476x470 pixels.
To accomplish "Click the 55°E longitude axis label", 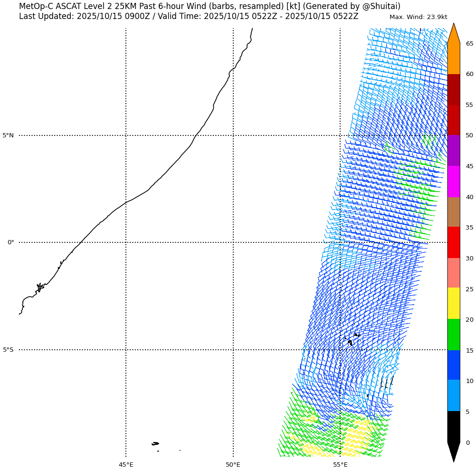I will click(340, 464).
